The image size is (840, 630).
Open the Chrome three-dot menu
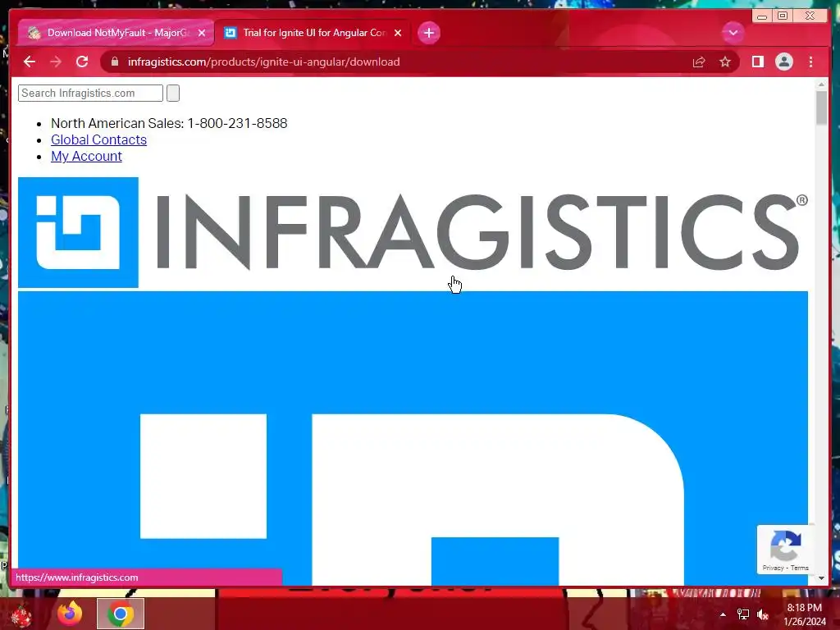point(811,62)
